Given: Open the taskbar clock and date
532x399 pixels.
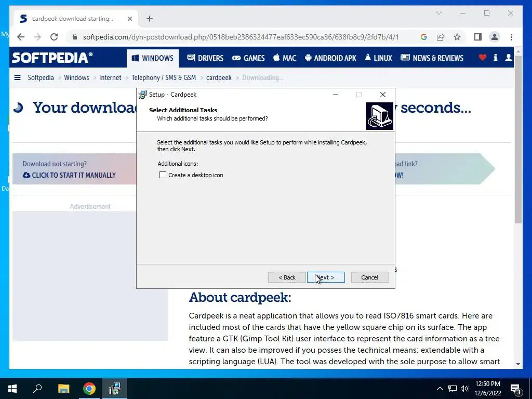Looking at the screenshot, I should [x=487, y=389].
